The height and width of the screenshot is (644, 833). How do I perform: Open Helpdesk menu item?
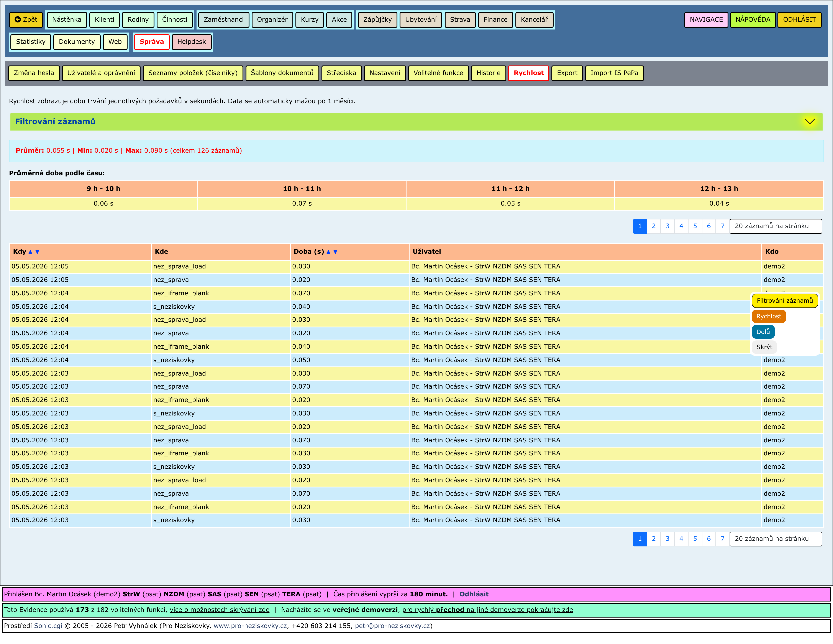tap(192, 42)
